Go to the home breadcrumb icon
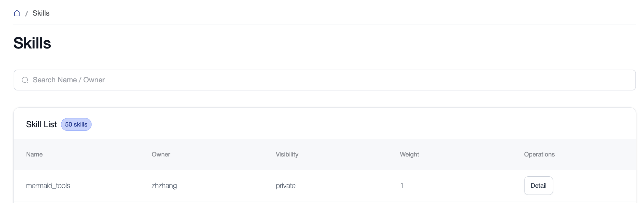Screen dimensions: 644x203 17,13
